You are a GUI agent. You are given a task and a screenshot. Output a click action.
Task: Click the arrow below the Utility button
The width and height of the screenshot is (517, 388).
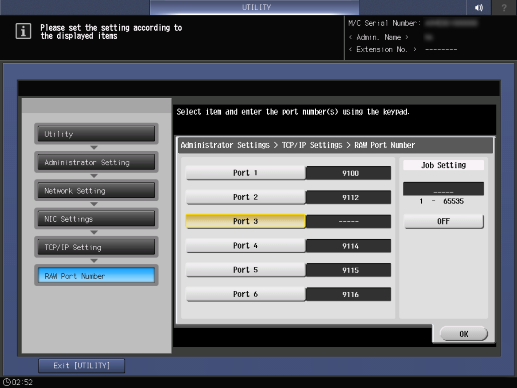pos(94,147)
